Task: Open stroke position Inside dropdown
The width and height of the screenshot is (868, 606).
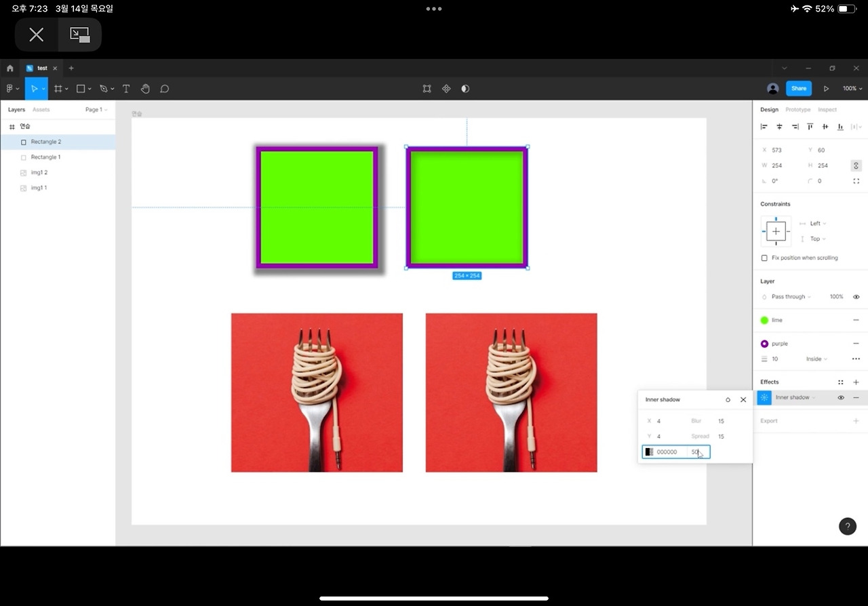Action: [816, 359]
